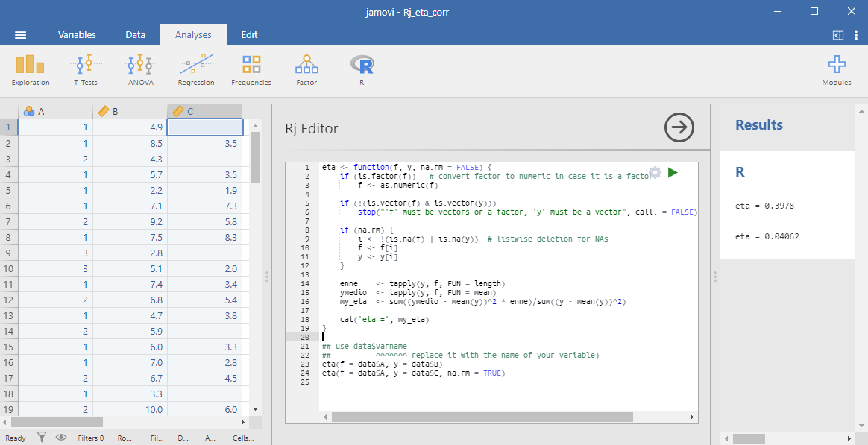Click cell value 2.8 in column B row 9
Viewport: 868px width, 445px height.
(130, 253)
